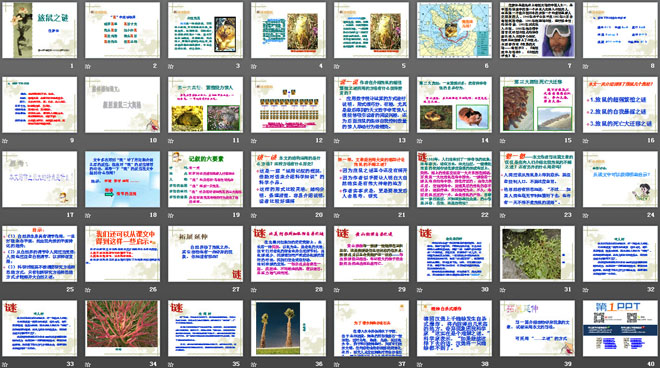Click the star icon beneath slide 28
This screenshot has width=660, height=368.
tap(254, 290)
